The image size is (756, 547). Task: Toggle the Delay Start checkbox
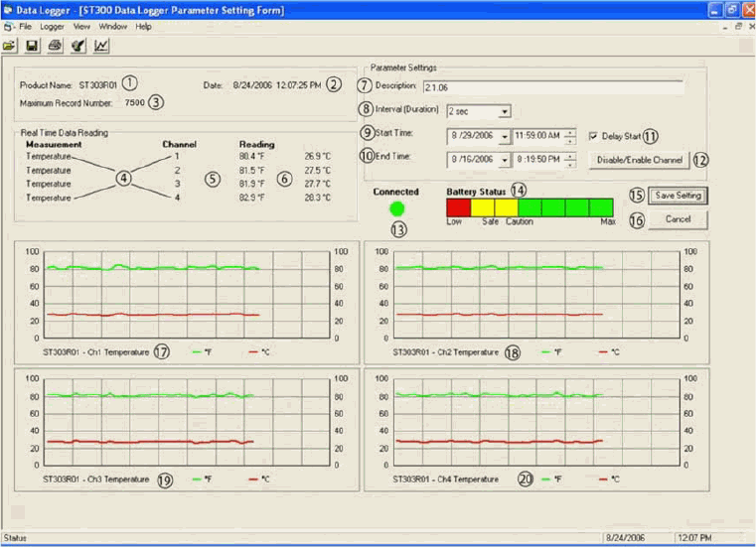click(593, 136)
